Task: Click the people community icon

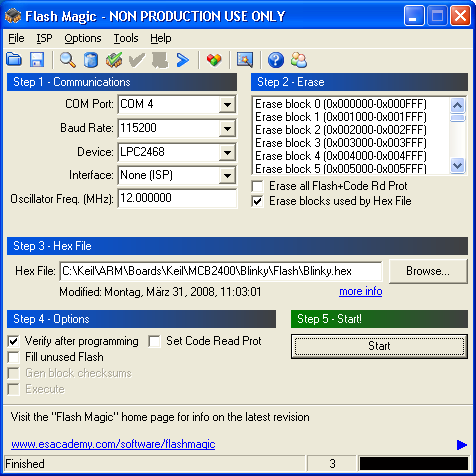Action: point(299,60)
